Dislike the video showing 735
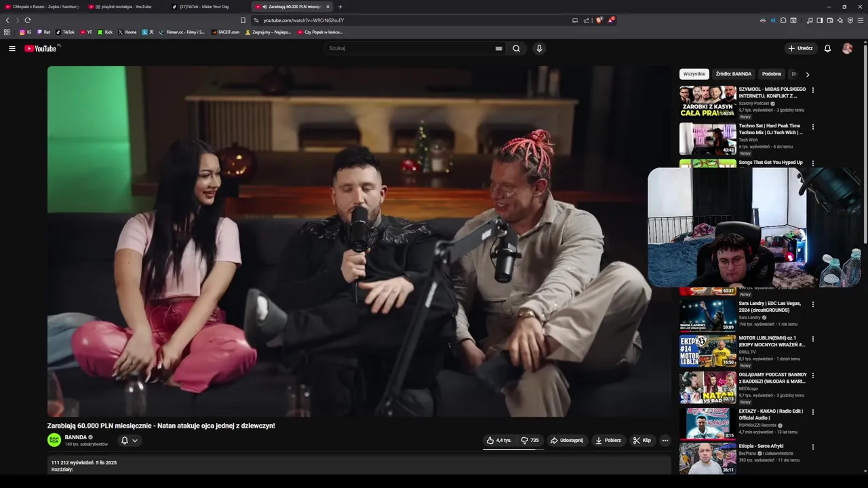Screen dimensions: 868x488 (530, 441)
